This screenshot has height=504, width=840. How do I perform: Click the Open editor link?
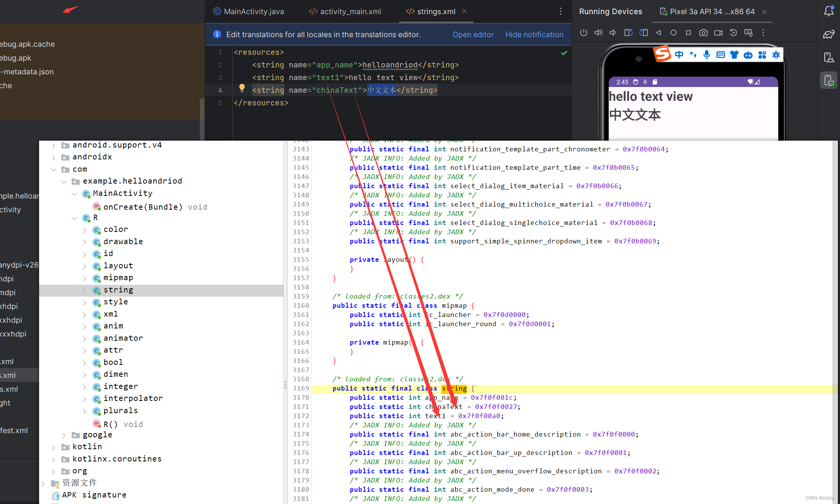tap(473, 34)
